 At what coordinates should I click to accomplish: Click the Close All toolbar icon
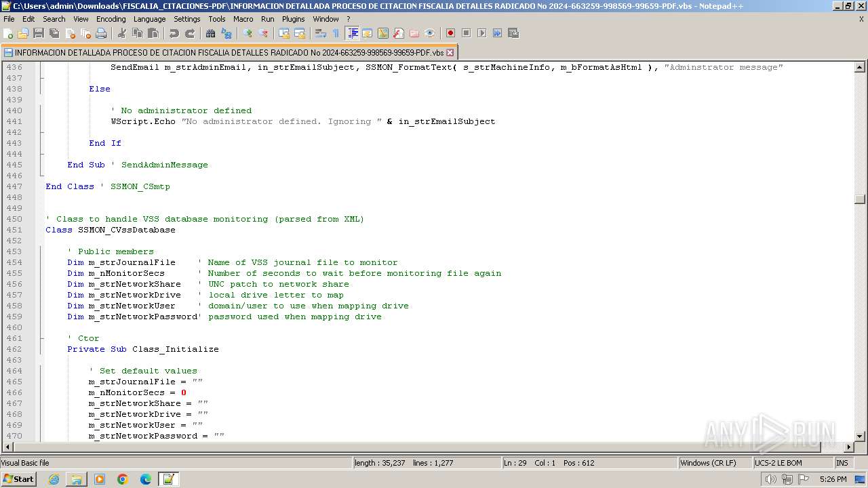(x=85, y=33)
